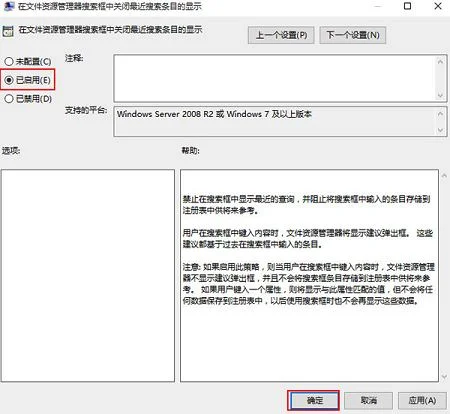Click 上一个设置(P) button
The width and height of the screenshot is (450, 414).
click(281, 35)
